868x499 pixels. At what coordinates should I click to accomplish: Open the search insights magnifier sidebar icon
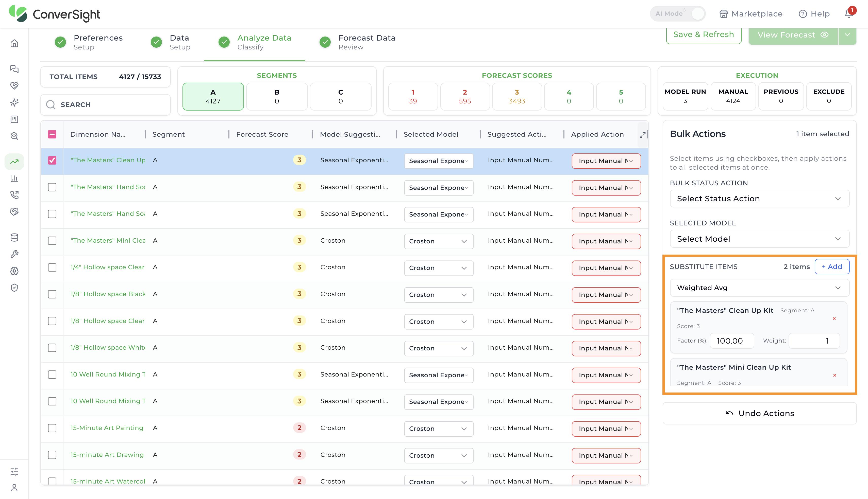[14, 136]
